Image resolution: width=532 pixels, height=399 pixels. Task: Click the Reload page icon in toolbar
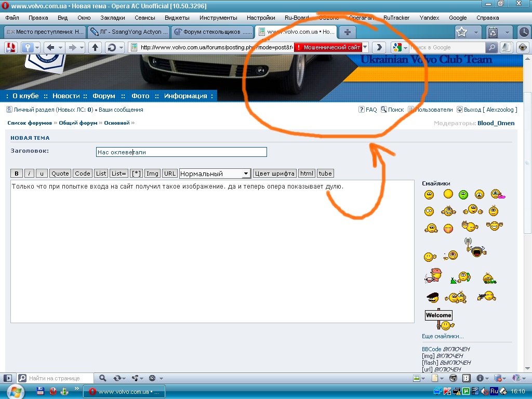click(111, 47)
